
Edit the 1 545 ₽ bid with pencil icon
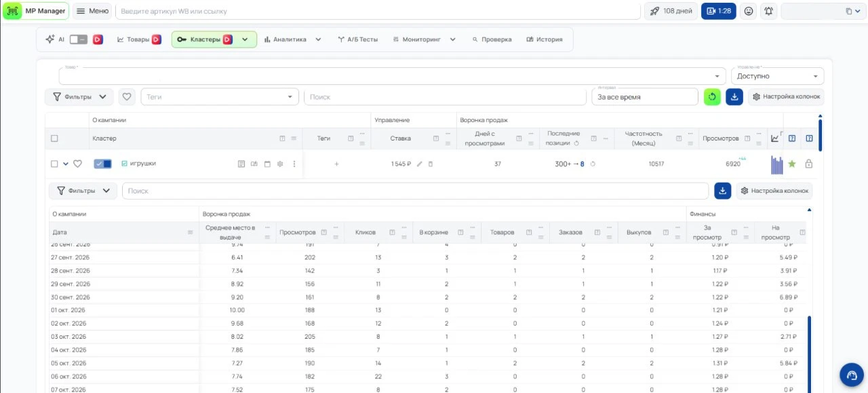(419, 164)
